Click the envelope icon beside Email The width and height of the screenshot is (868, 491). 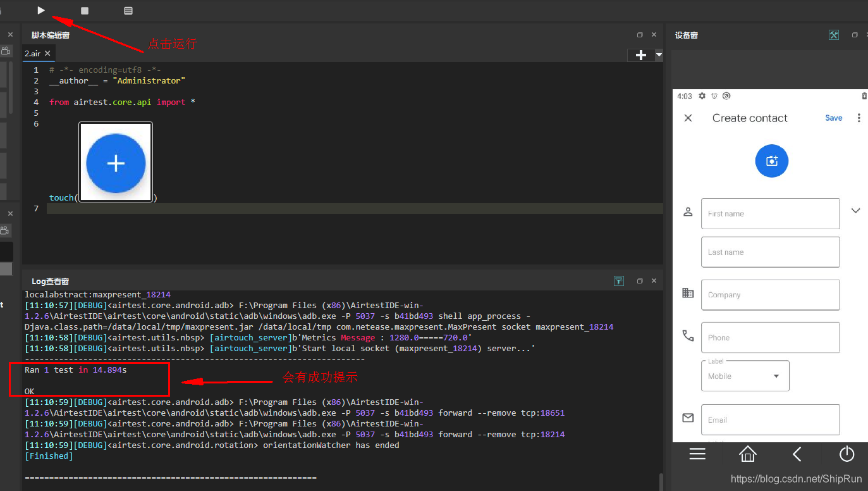[688, 418]
